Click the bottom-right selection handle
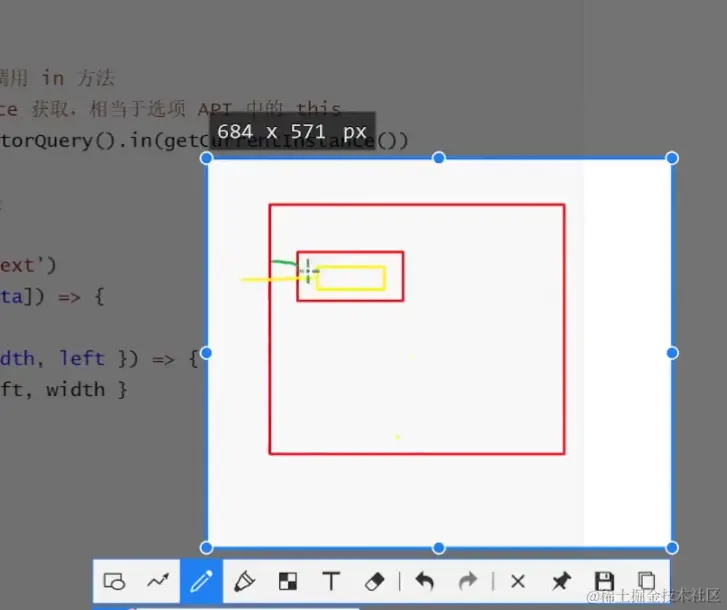This screenshot has height=610, width=727. [672, 548]
